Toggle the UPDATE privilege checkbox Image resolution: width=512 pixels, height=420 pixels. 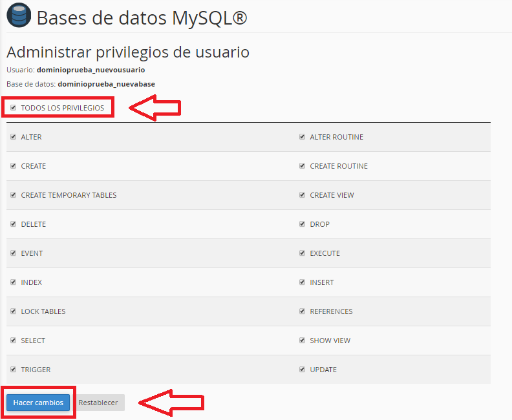302,369
